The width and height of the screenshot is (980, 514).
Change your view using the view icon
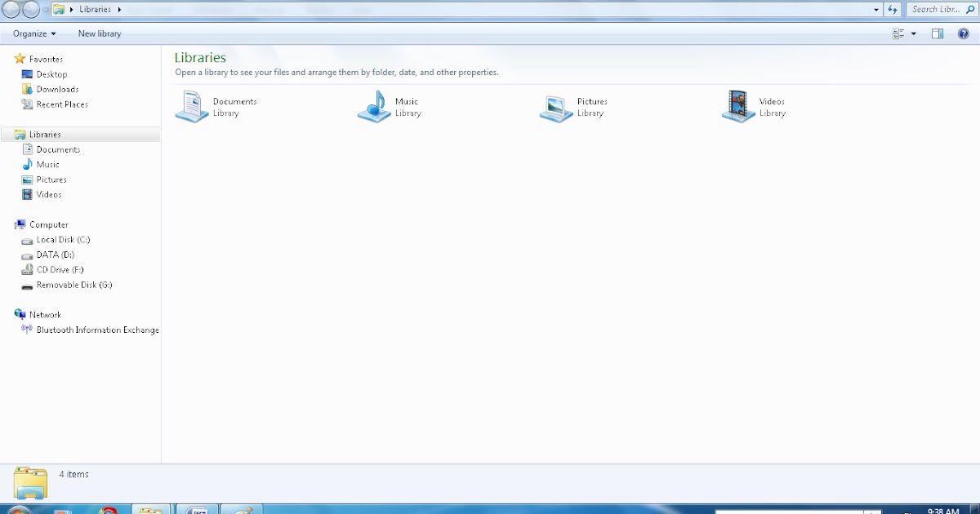pos(898,33)
